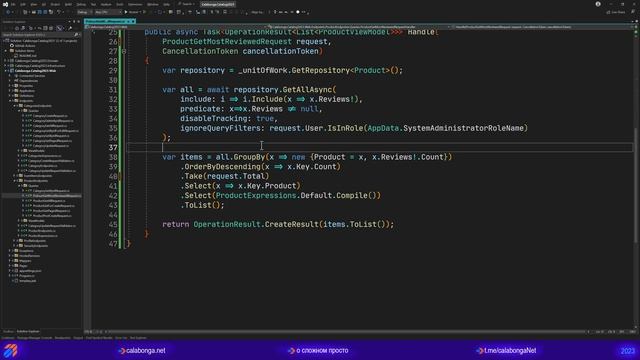This screenshot has height=360, width=640.
Task: Click the Navigate Backward toolbar icon
Action: pos(8,12)
